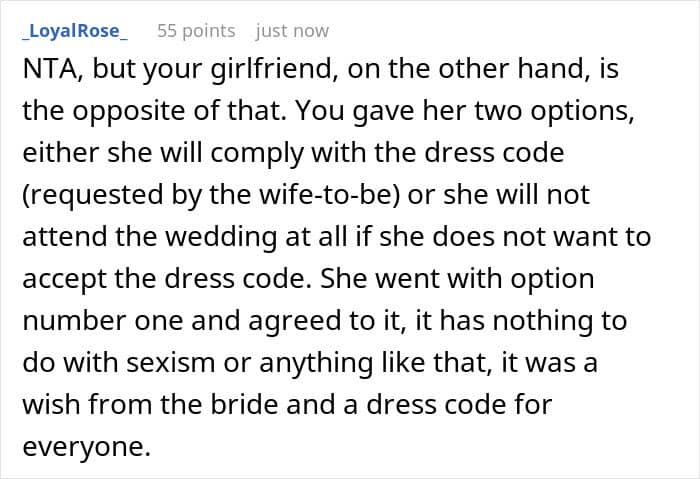Click the 55 points score
Screen dimensions: 700x479
coord(195,31)
